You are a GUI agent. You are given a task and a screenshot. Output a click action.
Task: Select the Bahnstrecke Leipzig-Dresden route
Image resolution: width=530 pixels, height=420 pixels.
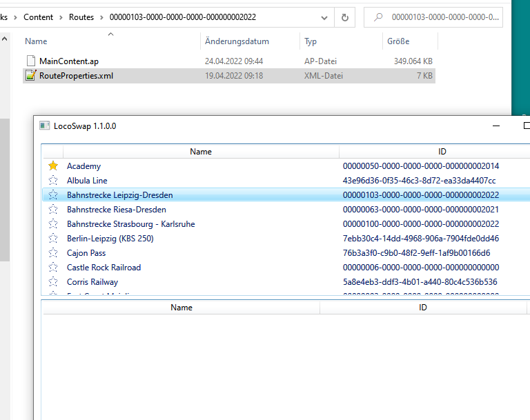tap(286, 195)
